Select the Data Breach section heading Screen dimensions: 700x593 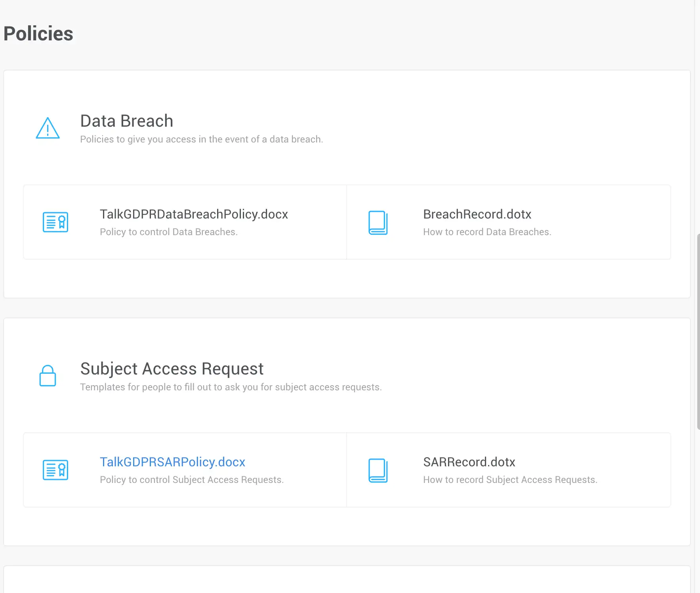[127, 121]
